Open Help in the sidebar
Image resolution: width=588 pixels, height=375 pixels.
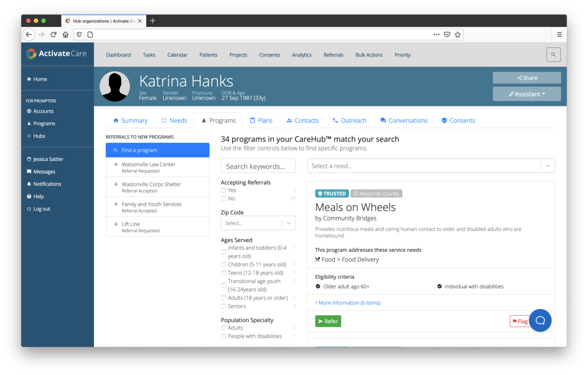click(35, 197)
